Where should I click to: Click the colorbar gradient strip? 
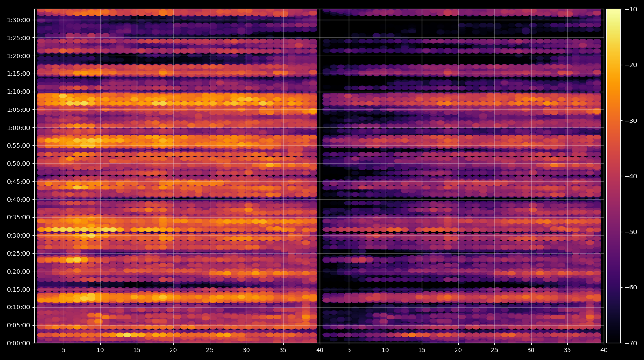pyautogui.click(x=613, y=176)
